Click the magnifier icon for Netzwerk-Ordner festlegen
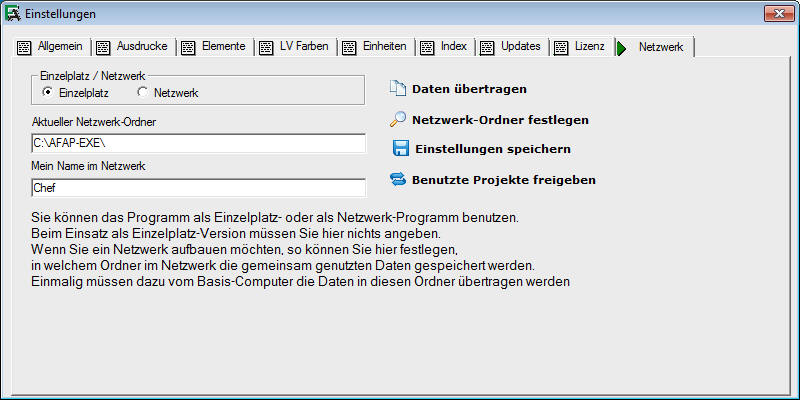The height and width of the screenshot is (400, 800). coord(397,119)
